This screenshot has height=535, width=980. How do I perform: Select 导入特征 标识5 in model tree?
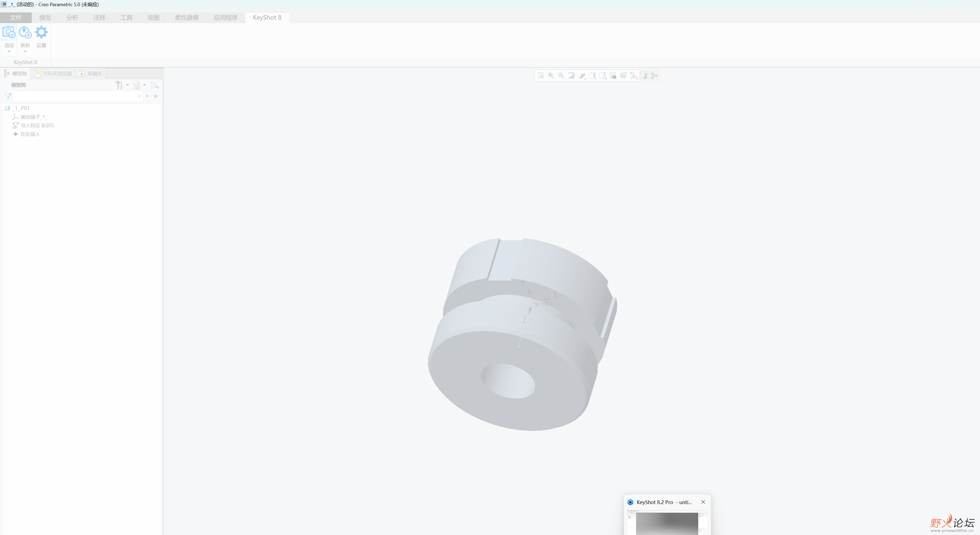(37, 125)
